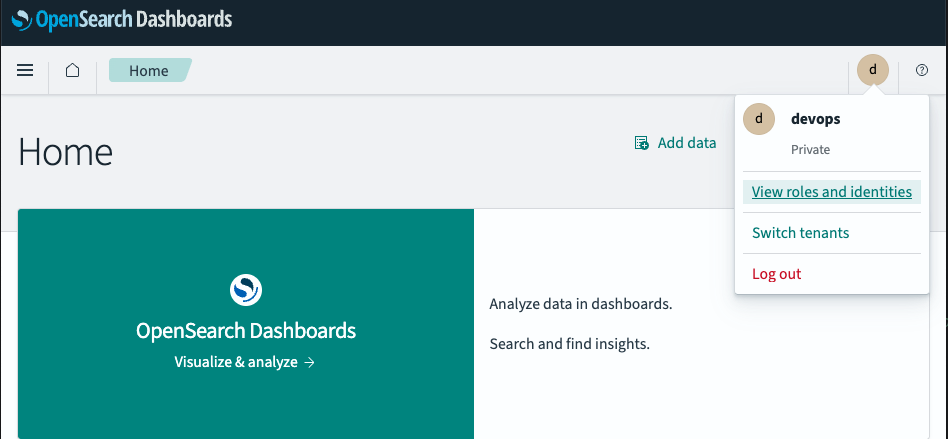Select the Home breadcrumb
Viewport: 948px width, 439px height.
[149, 71]
